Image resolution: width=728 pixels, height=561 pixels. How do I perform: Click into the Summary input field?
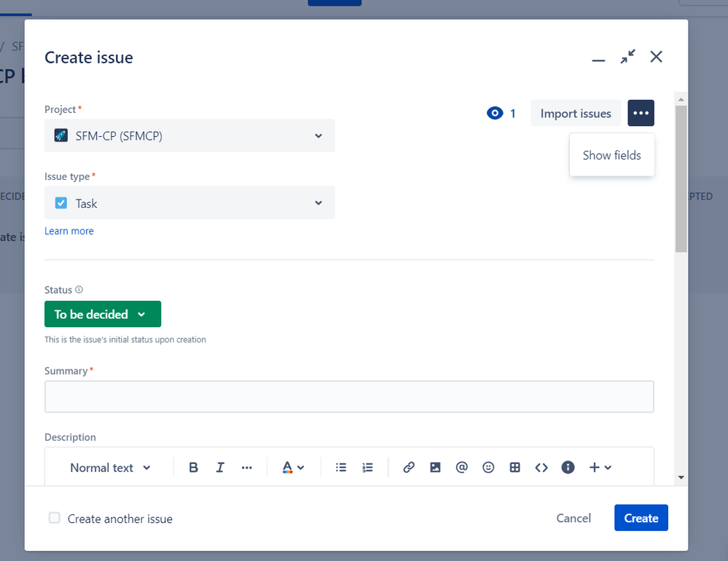349,397
